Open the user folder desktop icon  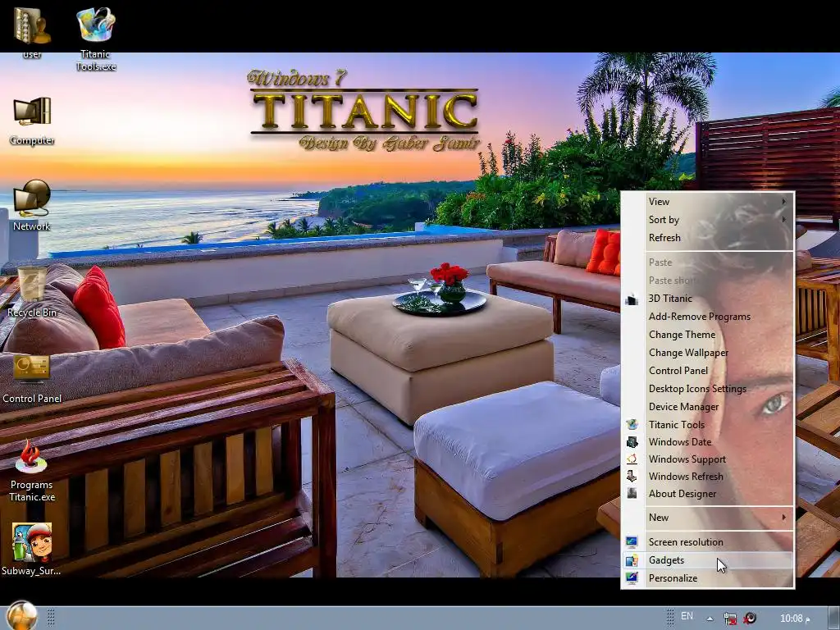click(x=32, y=32)
